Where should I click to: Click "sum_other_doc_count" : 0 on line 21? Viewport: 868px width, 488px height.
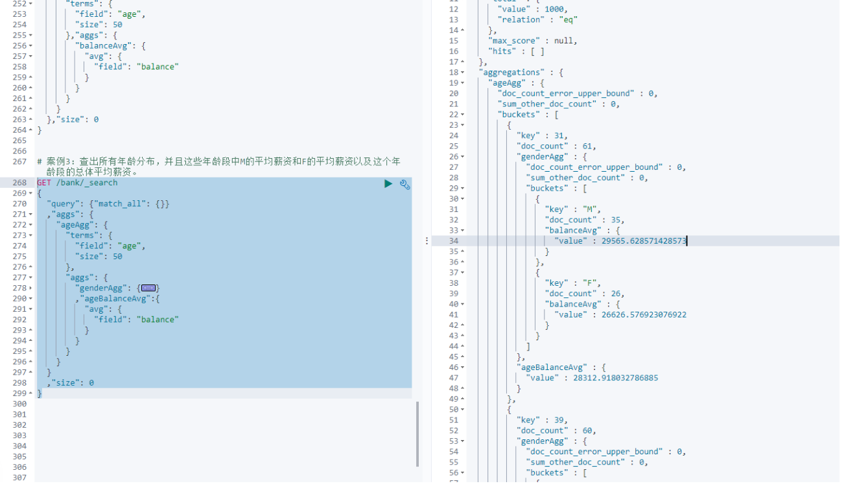[x=559, y=104]
